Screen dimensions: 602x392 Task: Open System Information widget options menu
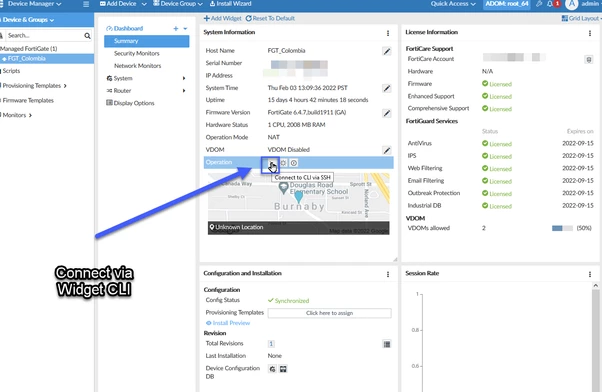[388, 33]
